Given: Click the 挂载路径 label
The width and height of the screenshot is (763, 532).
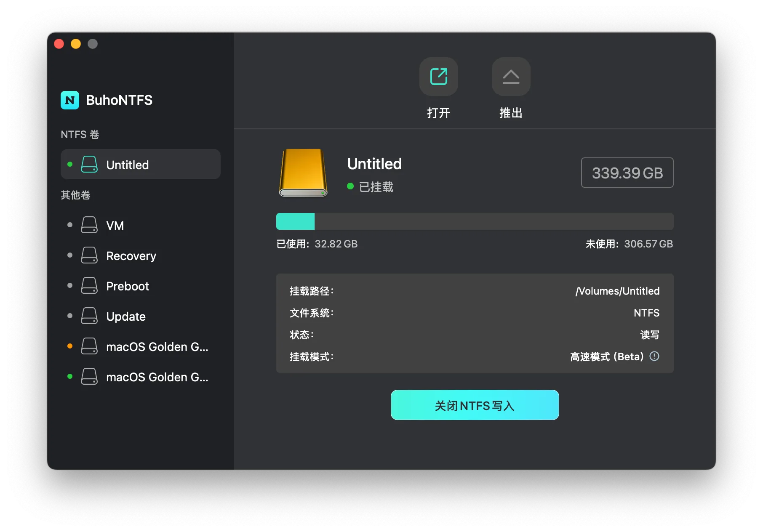Looking at the screenshot, I should tap(312, 291).
